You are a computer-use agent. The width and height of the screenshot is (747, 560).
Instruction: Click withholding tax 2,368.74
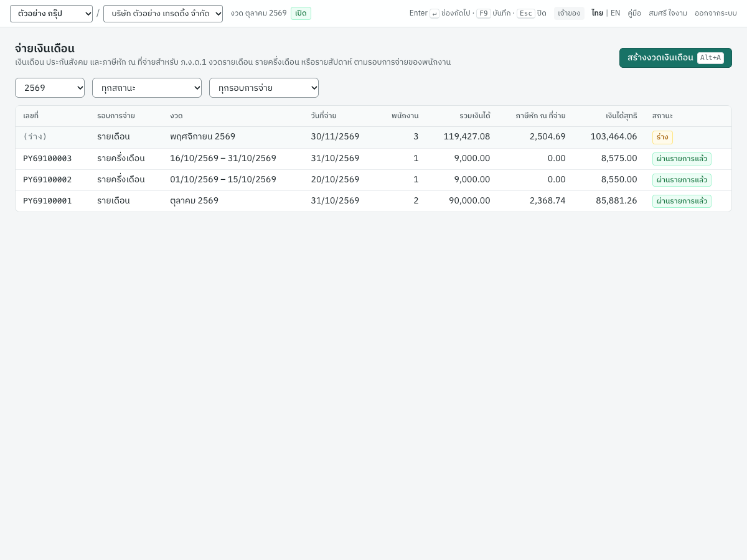[x=548, y=201]
